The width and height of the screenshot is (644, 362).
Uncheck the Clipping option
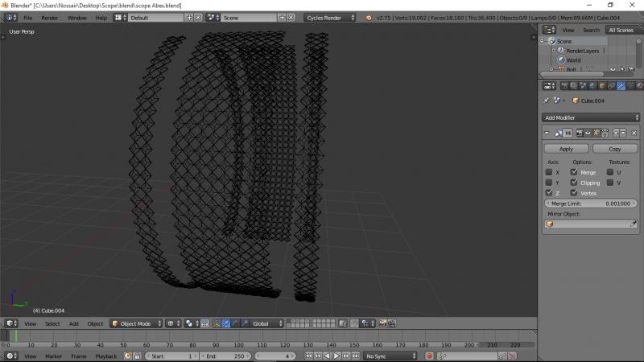pyautogui.click(x=574, y=183)
